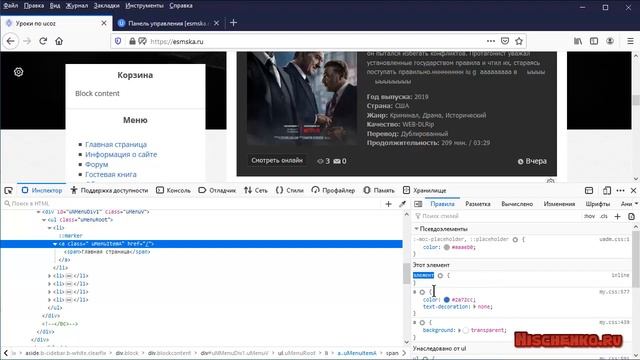Open the browser home page icon
Viewport: 640px width, 360px height.
point(59,41)
